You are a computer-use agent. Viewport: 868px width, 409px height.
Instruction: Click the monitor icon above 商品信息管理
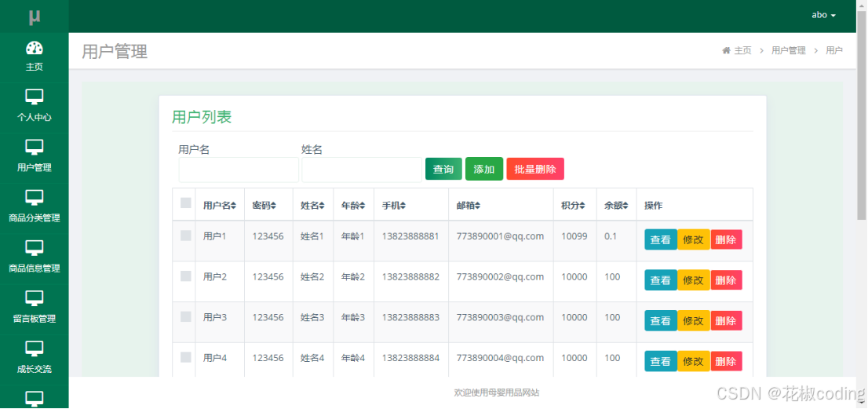point(35,249)
